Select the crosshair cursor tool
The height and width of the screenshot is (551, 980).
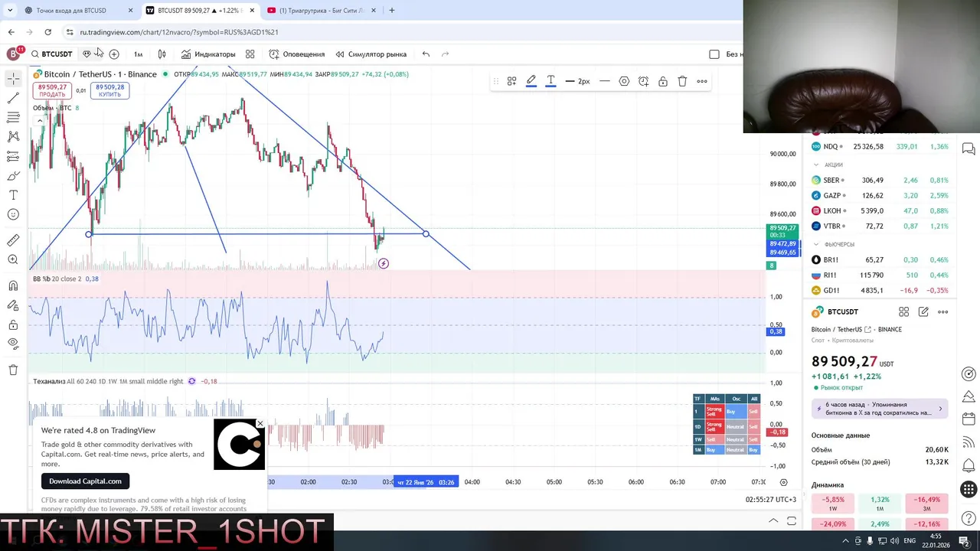point(13,79)
